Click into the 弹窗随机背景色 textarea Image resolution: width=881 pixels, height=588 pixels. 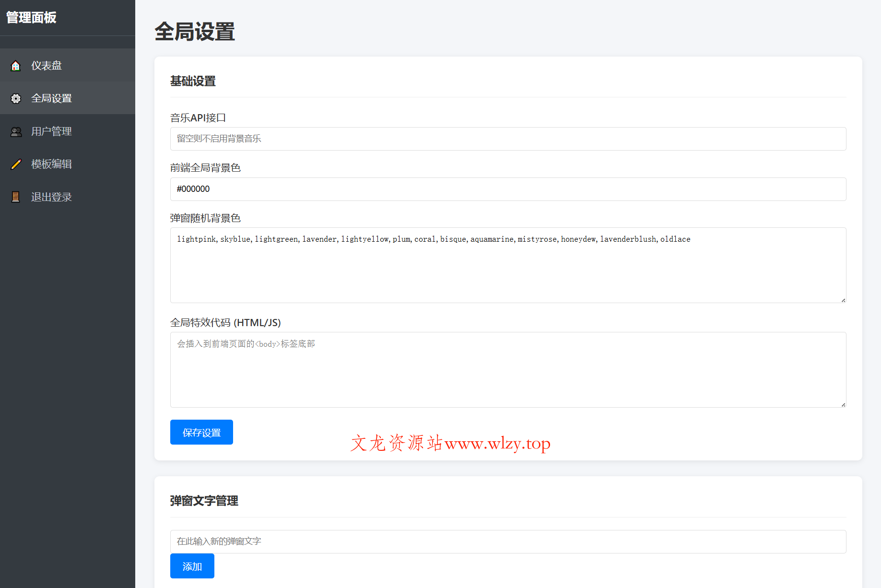point(508,269)
